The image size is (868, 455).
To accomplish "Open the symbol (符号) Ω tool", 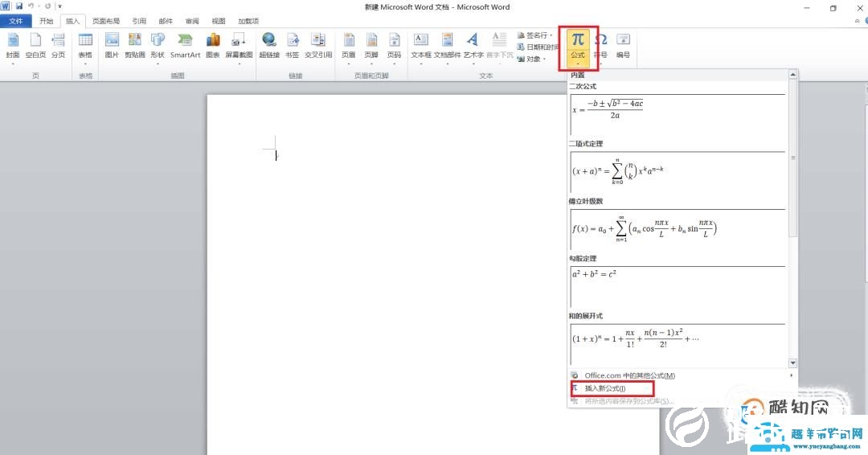I will click(x=600, y=44).
